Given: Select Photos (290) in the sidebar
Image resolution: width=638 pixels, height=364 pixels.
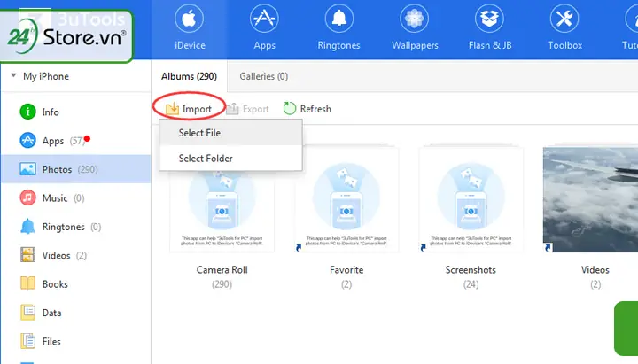Looking at the screenshot, I should tap(75, 169).
